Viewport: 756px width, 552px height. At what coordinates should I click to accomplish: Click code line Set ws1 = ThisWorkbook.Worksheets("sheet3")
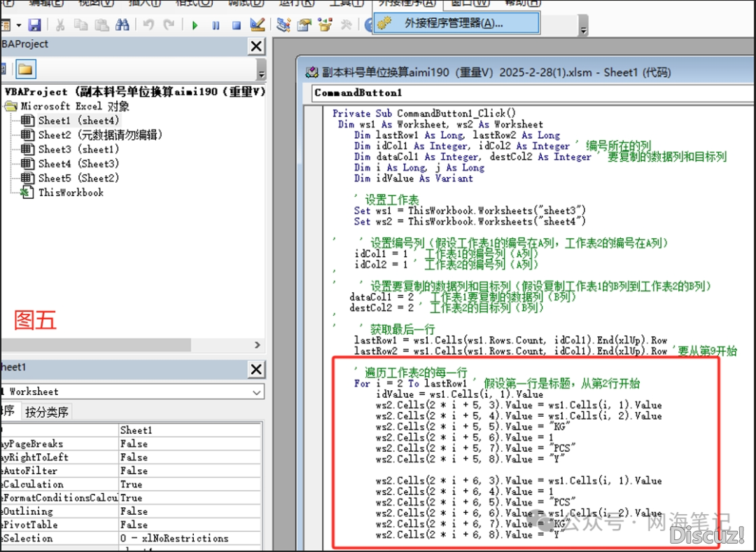click(470, 211)
